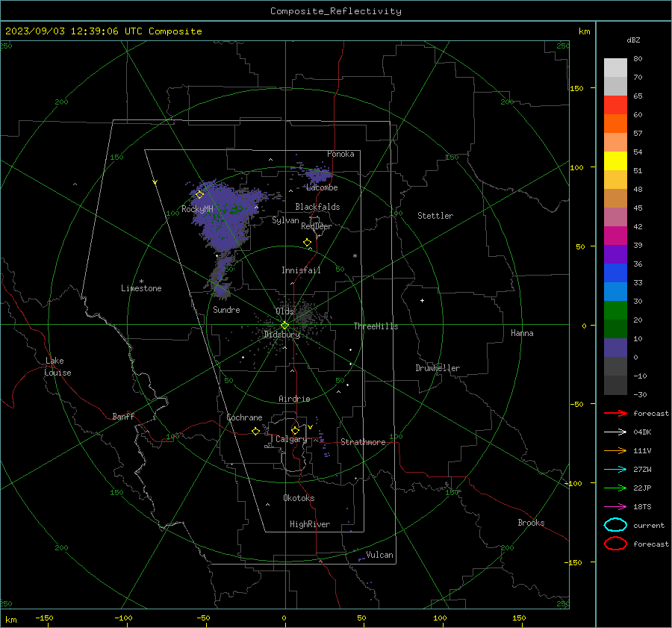Click the Brooks label
Screen dimensions: 672x628
click(531, 523)
